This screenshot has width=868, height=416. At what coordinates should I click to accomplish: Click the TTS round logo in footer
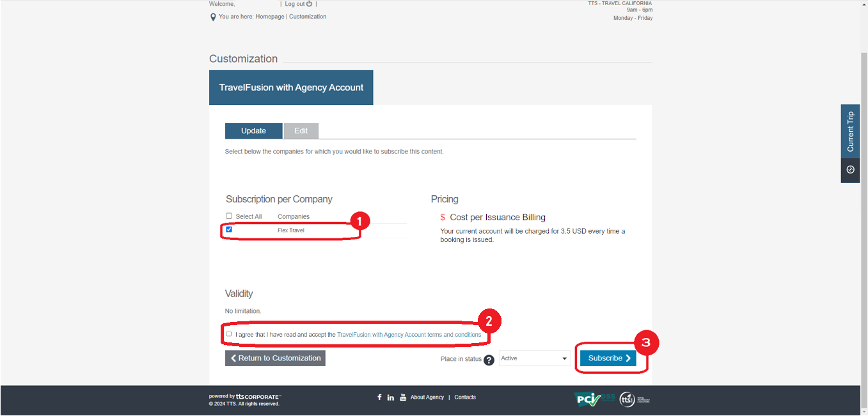pos(627,399)
